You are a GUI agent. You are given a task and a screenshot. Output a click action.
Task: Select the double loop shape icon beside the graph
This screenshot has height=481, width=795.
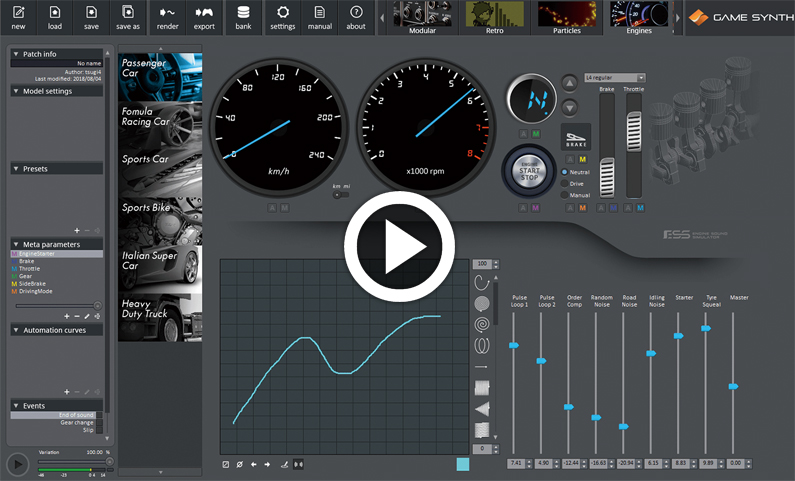pos(482,346)
